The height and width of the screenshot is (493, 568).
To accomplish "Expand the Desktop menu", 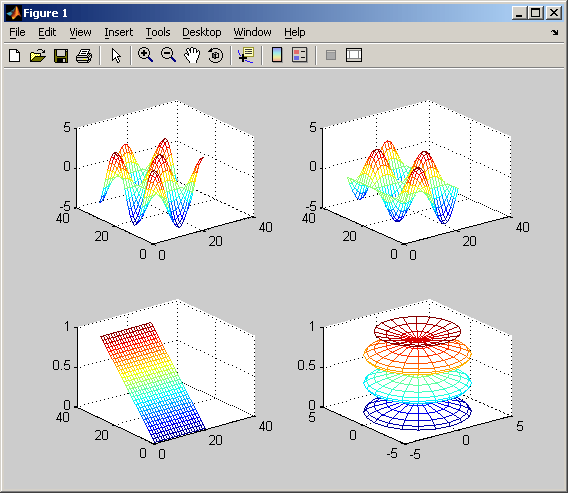I will click(202, 32).
